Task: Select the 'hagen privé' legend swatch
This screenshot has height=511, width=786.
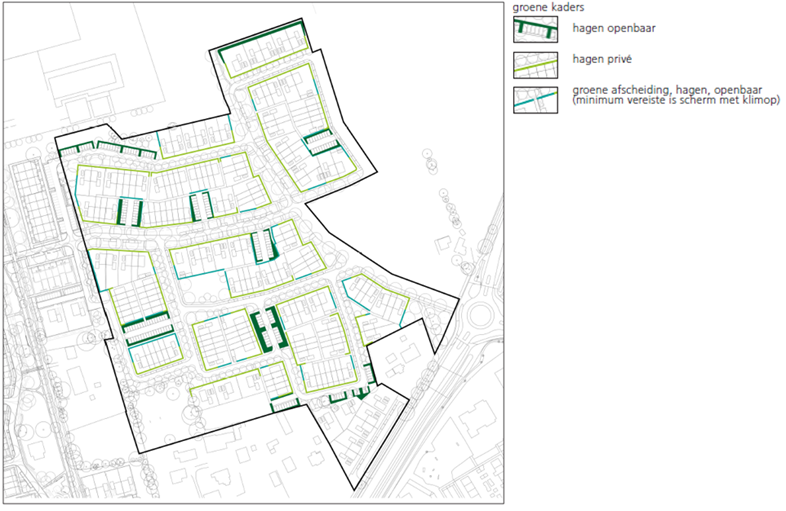Action: pyautogui.click(x=535, y=65)
